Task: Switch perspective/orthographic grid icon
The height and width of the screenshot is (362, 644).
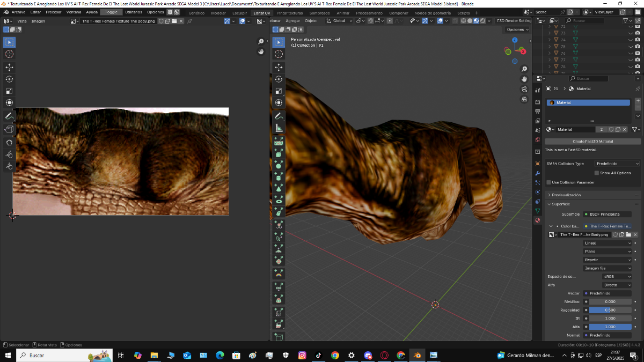Action: click(x=524, y=99)
